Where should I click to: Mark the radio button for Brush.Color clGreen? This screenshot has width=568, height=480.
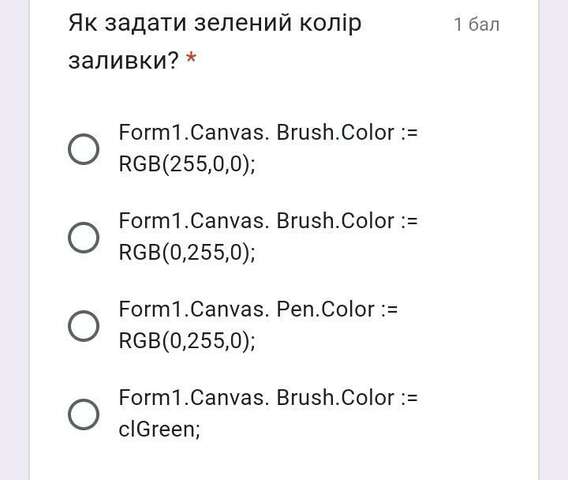point(84,414)
